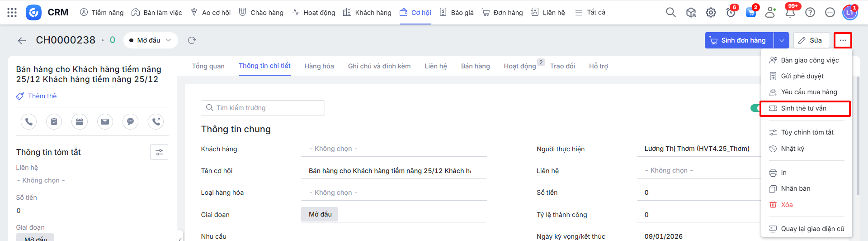868x241 pixels.
Task: Toggle the green switch above the form
Action: click(755, 108)
